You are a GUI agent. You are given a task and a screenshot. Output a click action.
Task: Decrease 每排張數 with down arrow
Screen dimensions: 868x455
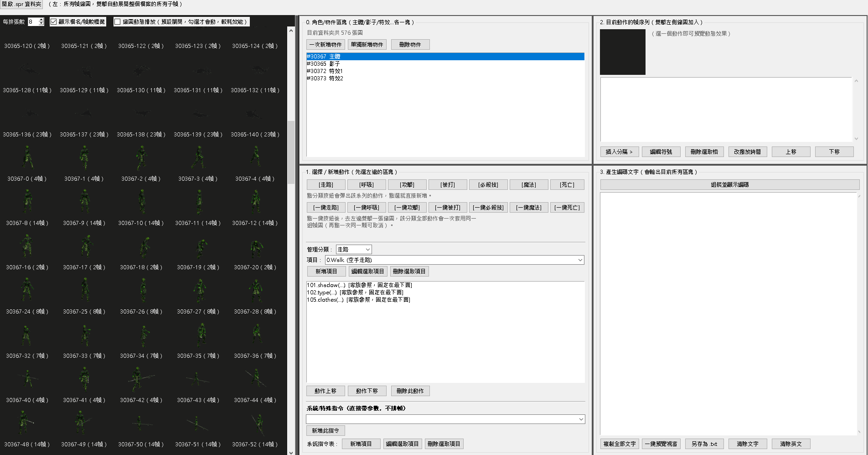[x=41, y=23]
